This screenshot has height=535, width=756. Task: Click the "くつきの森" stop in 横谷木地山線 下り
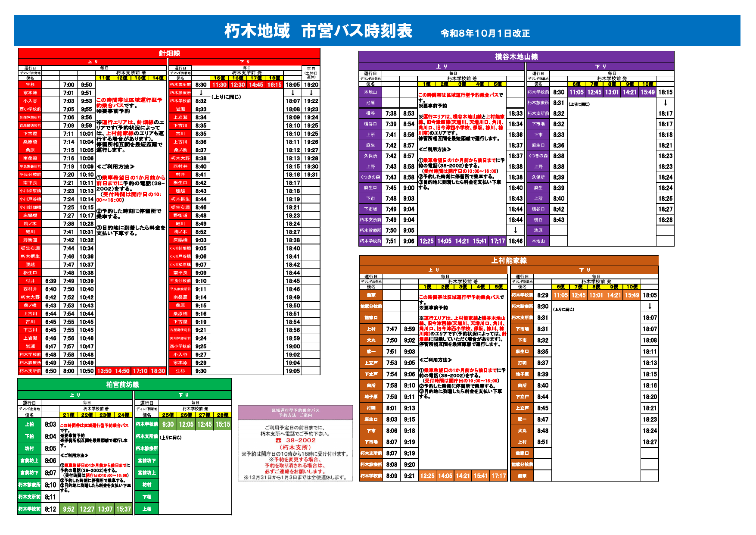pyautogui.click(x=538, y=156)
